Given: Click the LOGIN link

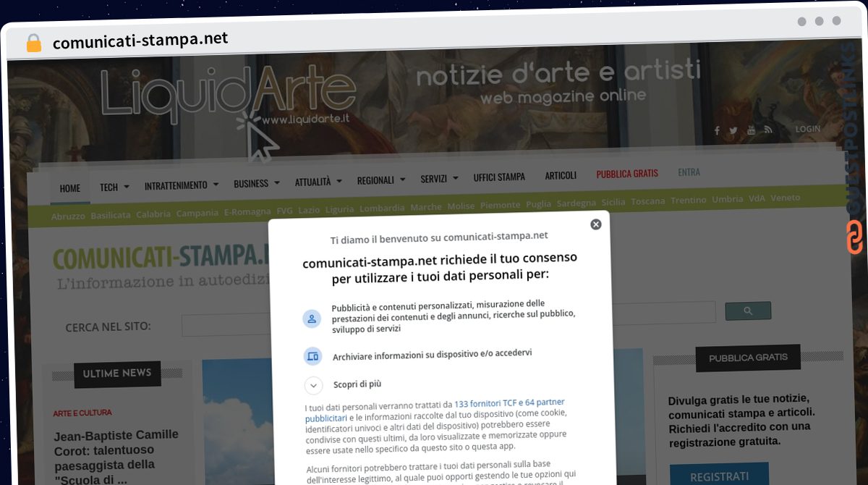Looking at the screenshot, I should pos(808,129).
